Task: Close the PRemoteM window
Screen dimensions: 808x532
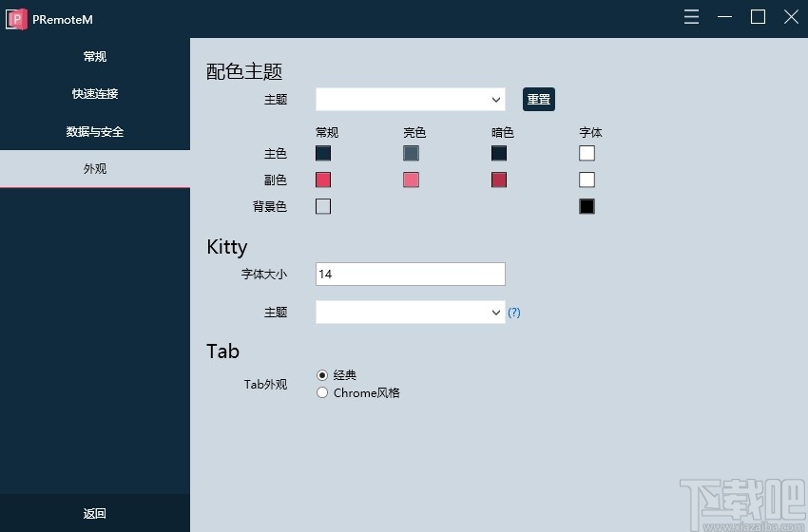Action: (x=791, y=17)
